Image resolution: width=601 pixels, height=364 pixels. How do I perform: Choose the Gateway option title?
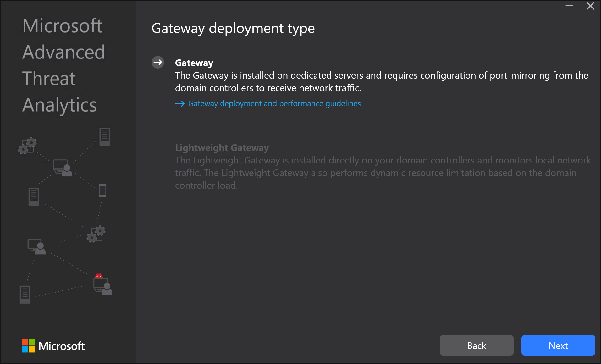194,63
